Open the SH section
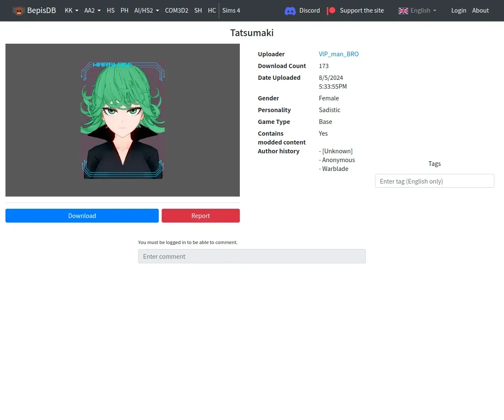Screen dimensions: 504x420 [198, 10]
